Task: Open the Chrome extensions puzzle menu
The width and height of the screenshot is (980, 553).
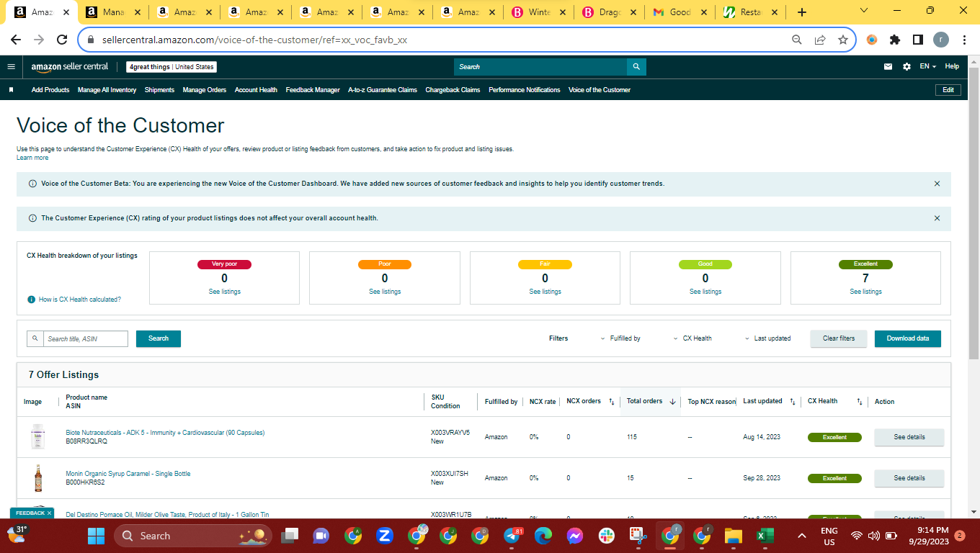Action: 895,40
